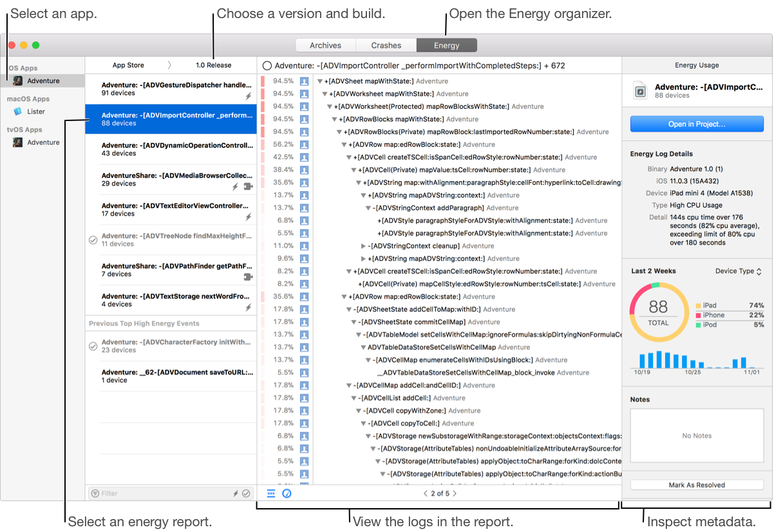Screen dimensions: 774x532
Task: Click the blue gauge icon below the log
Action: point(287,493)
